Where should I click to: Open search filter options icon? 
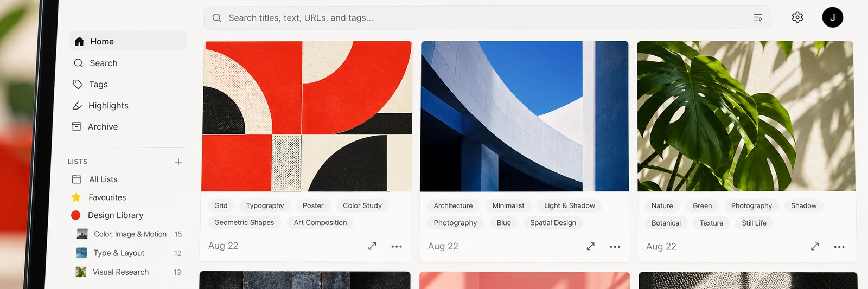coord(758,18)
